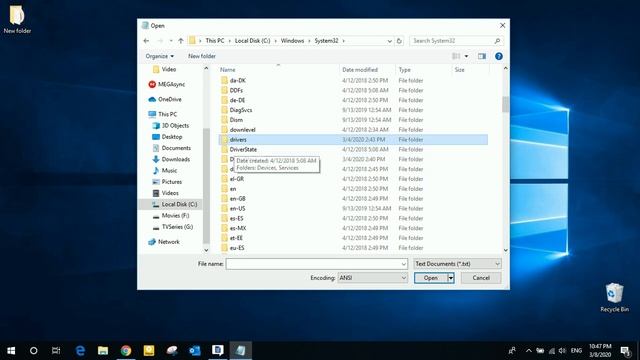640x360 pixels.
Task: Select the de-DE folder
Action: point(237,100)
